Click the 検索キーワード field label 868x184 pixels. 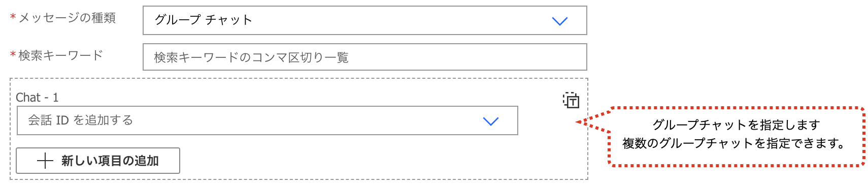[61, 55]
